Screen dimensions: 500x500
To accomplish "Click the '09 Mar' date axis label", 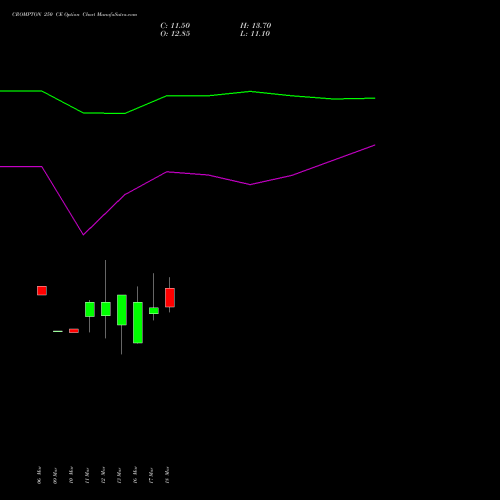I will click(55, 475).
